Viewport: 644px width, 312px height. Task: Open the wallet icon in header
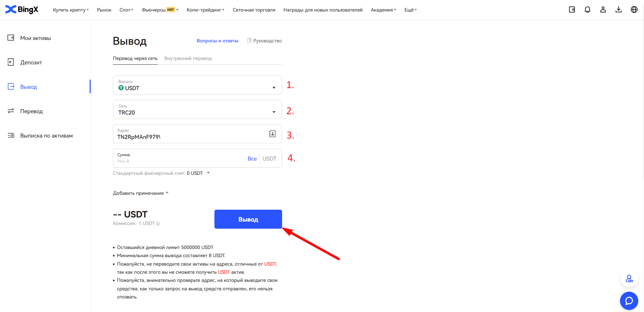point(572,9)
